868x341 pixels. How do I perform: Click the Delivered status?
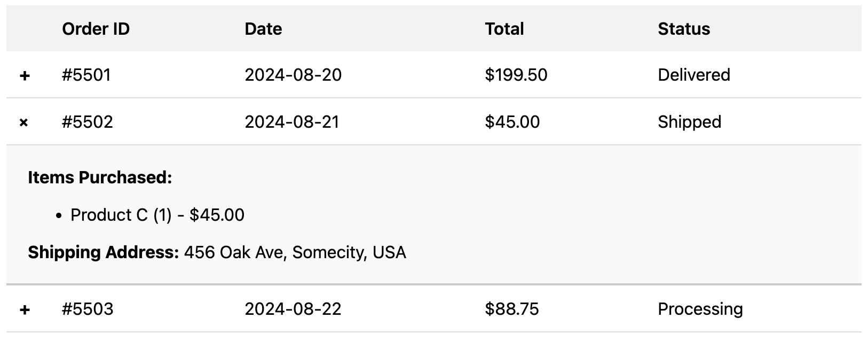694,75
